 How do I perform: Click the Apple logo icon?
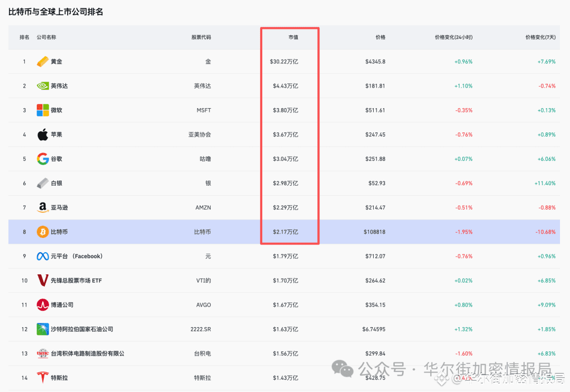43,135
